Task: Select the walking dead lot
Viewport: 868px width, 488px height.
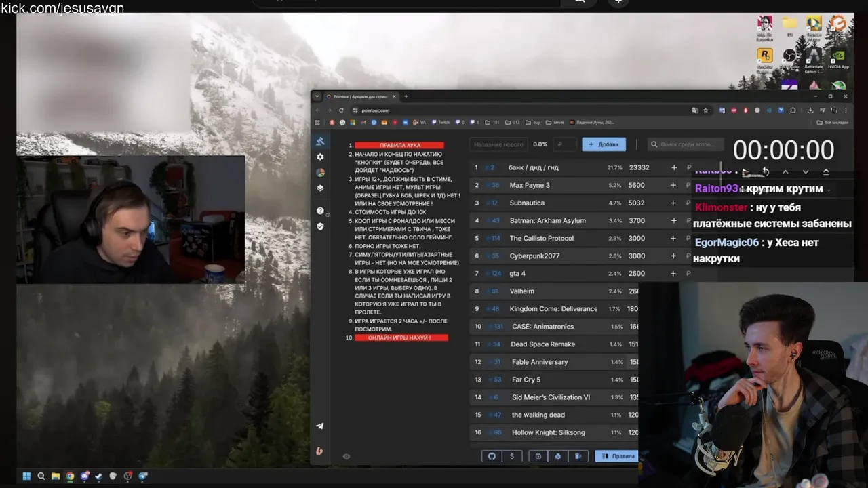Action: pyautogui.click(x=538, y=415)
